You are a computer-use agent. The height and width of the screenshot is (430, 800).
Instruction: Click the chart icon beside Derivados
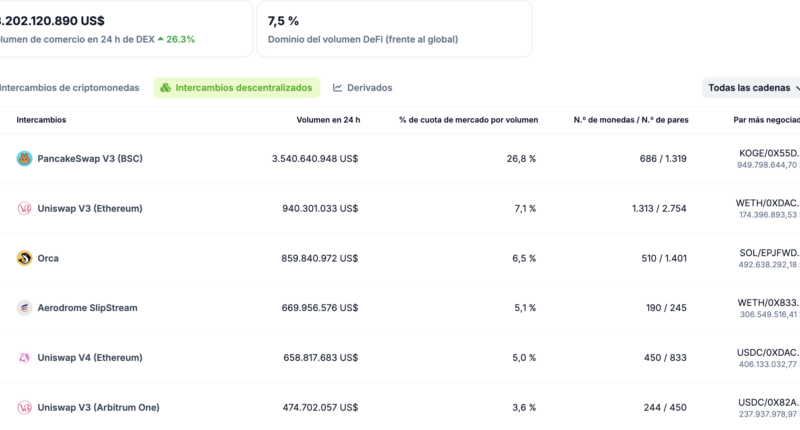338,88
